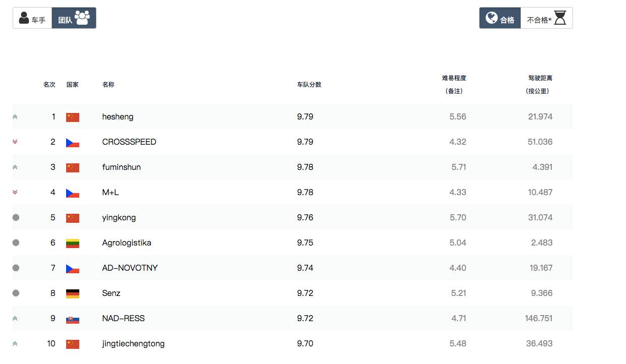Image resolution: width=626 pixels, height=364 pixels.
Task: Click the red down arrow for M+L
Action: (x=15, y=192)
